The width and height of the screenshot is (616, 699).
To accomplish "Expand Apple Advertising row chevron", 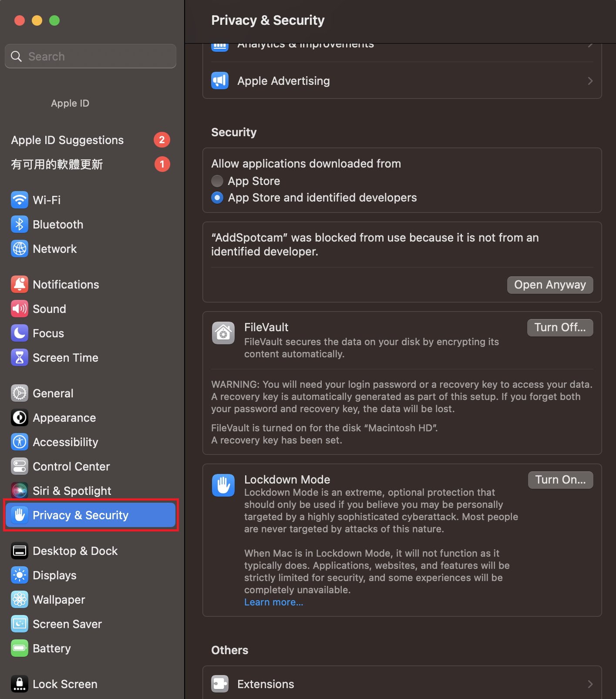I will tap(590, 81).
